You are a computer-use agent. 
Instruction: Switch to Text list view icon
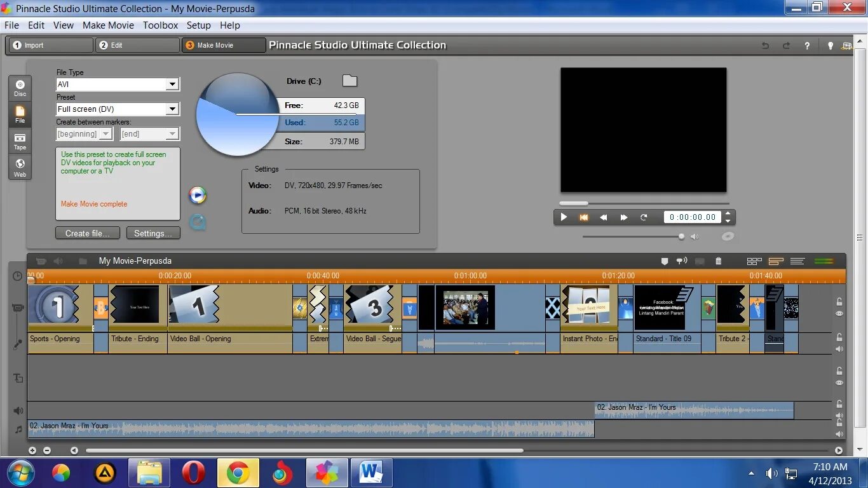(x=797, y=261)
